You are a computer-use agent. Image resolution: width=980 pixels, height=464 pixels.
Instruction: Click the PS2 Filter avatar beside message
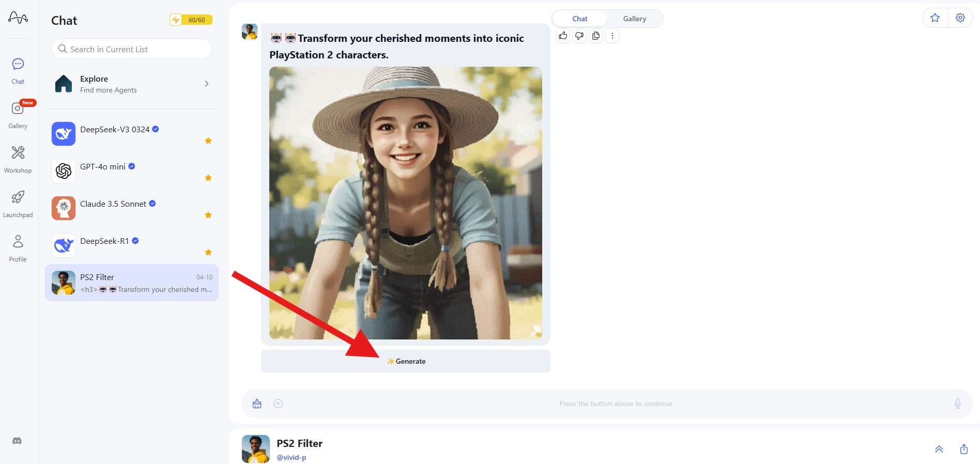[250, 32]
